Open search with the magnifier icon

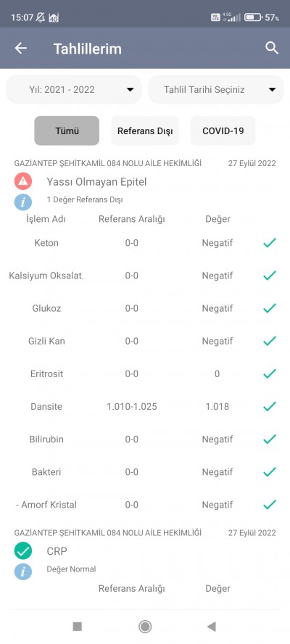point(272,48)
